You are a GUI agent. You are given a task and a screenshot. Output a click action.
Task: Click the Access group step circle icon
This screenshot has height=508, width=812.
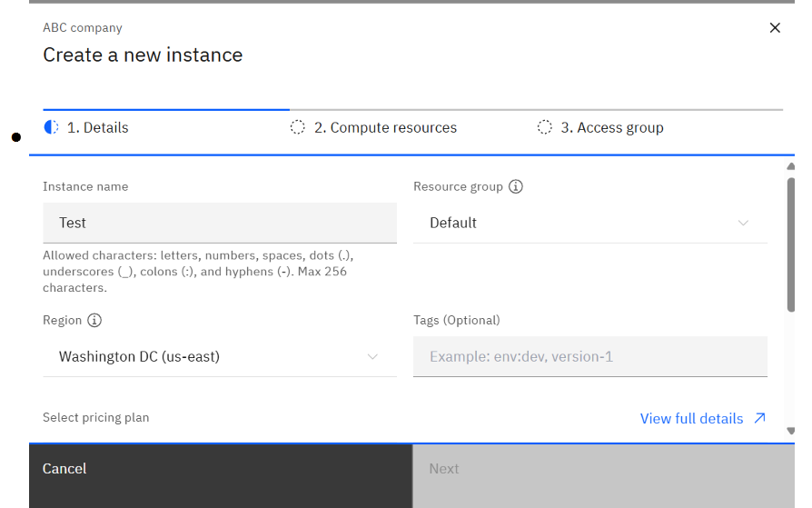tap(545, 127)
